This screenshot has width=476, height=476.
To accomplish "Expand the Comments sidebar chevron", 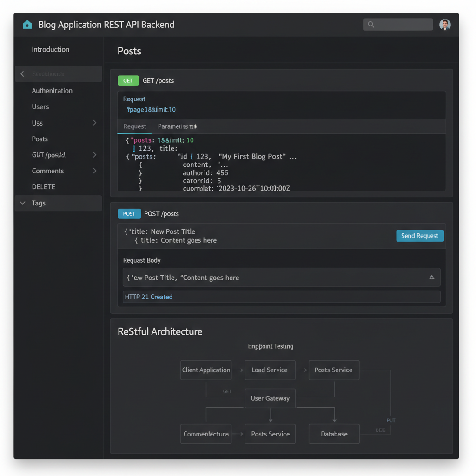I will tap(94, 171).
